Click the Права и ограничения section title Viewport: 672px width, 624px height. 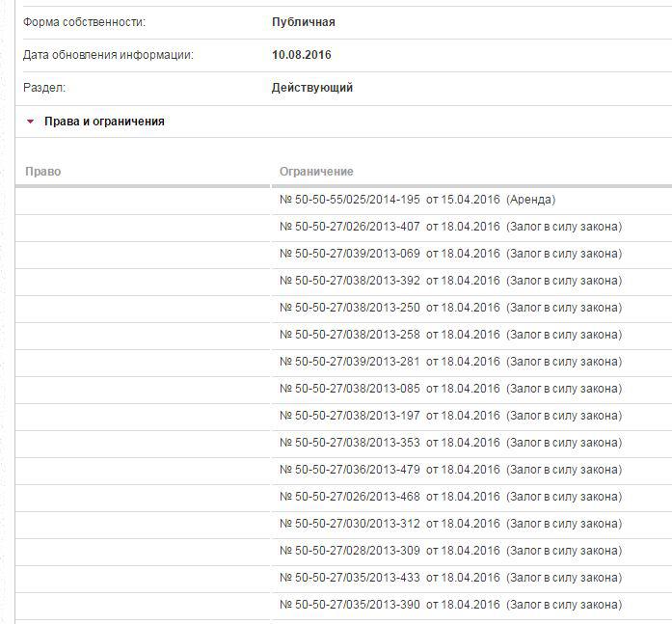tap(104, 122)
